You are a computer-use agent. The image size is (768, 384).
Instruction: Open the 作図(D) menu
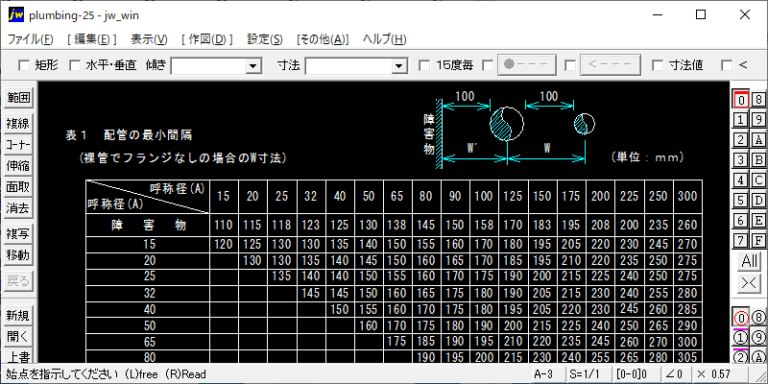coord(207,40)
